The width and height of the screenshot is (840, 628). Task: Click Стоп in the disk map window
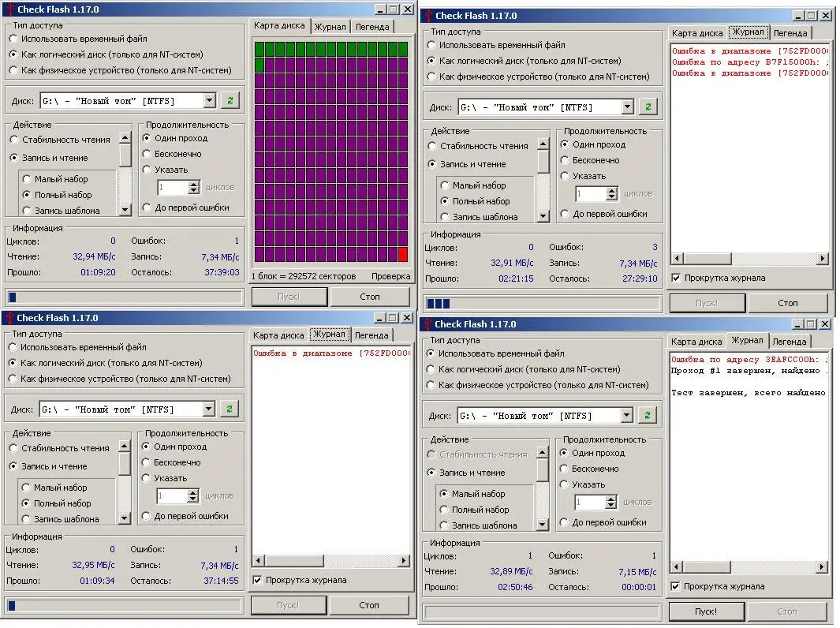point(370,297)
